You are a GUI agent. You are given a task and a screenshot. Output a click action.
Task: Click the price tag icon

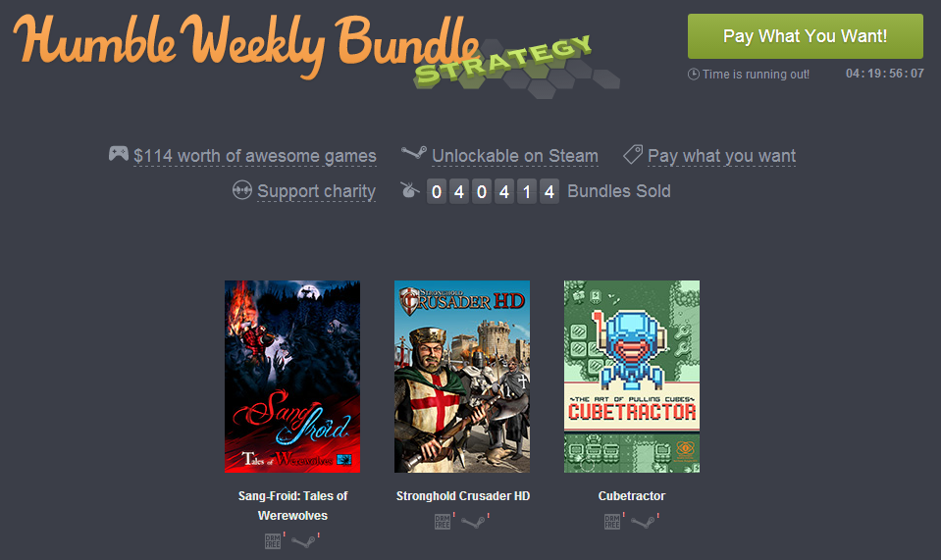coord(633,154)
